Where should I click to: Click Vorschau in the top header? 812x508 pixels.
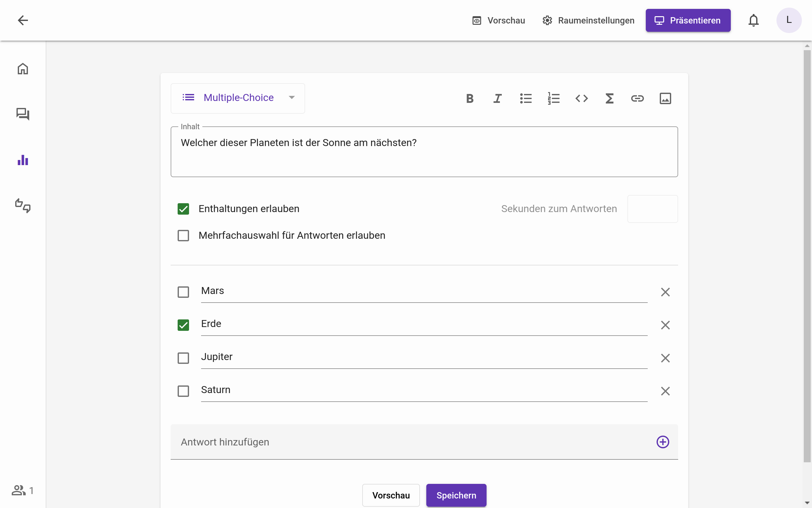point(498,21)
